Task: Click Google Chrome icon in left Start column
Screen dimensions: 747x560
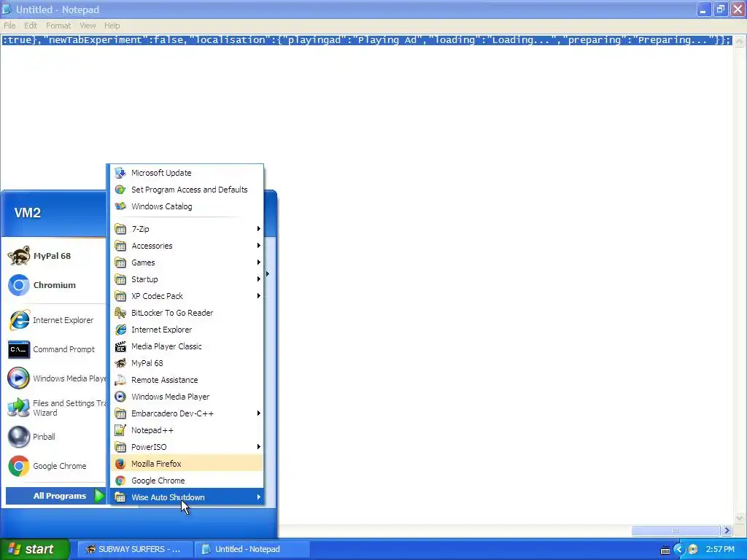Action: click(18, 466)
